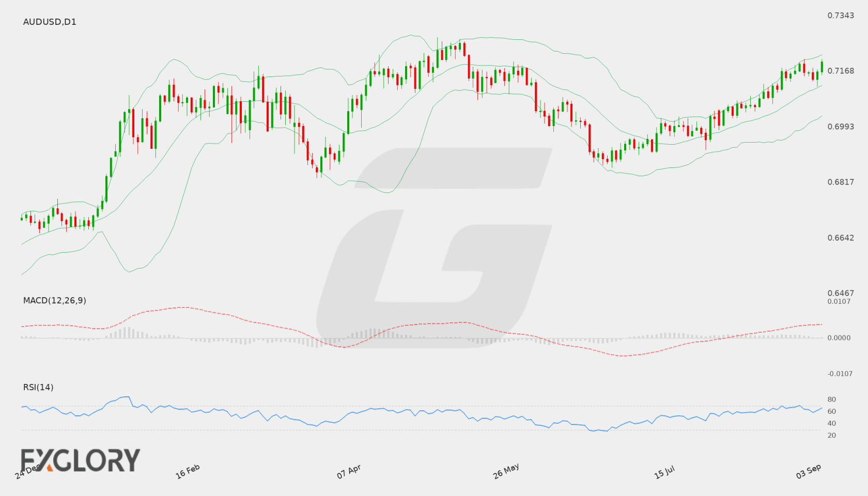Select the RSI(14) indicator label
868x496 pixels.
coord(38,387)
